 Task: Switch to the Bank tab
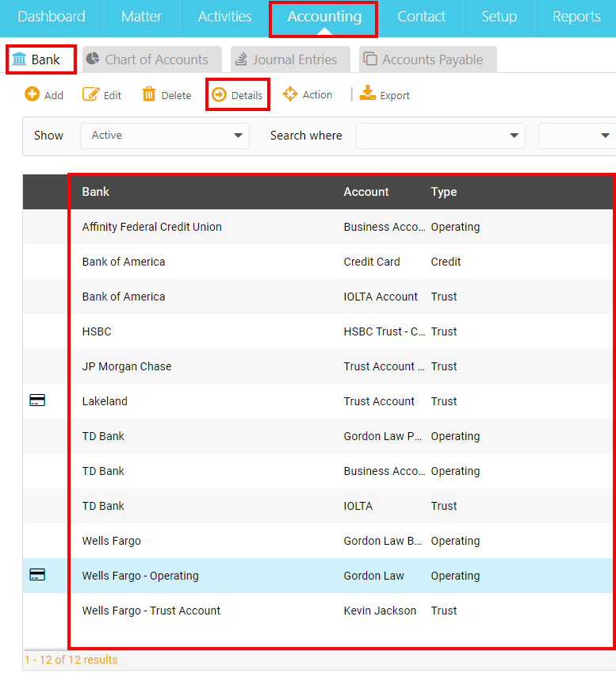pos(41,59)
